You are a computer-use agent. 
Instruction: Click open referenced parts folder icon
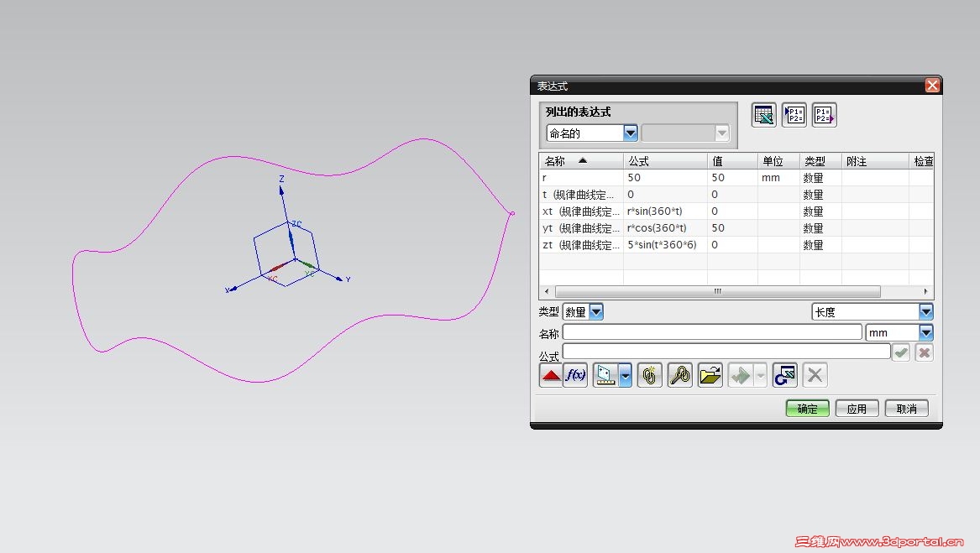point(710,376)
